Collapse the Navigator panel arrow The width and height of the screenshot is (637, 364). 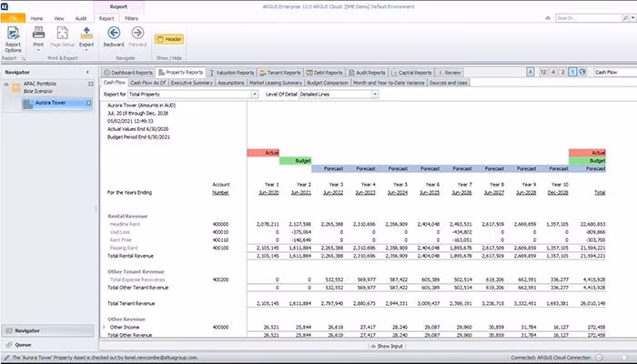(87, 72)
